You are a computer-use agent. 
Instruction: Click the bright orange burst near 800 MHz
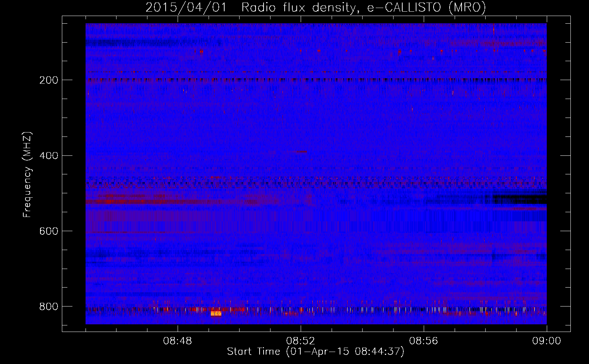pos(216,313)
